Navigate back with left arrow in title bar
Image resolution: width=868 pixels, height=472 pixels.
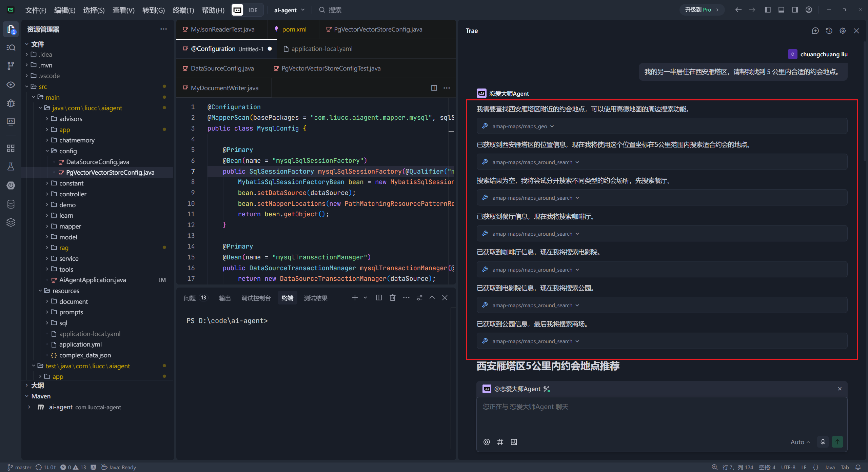pos(738,10)
